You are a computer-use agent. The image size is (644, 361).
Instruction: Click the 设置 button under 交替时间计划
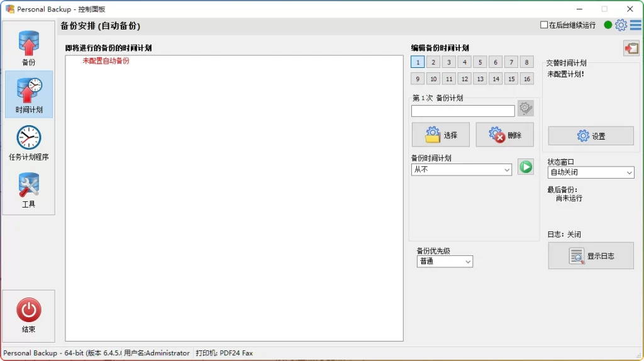591,136
